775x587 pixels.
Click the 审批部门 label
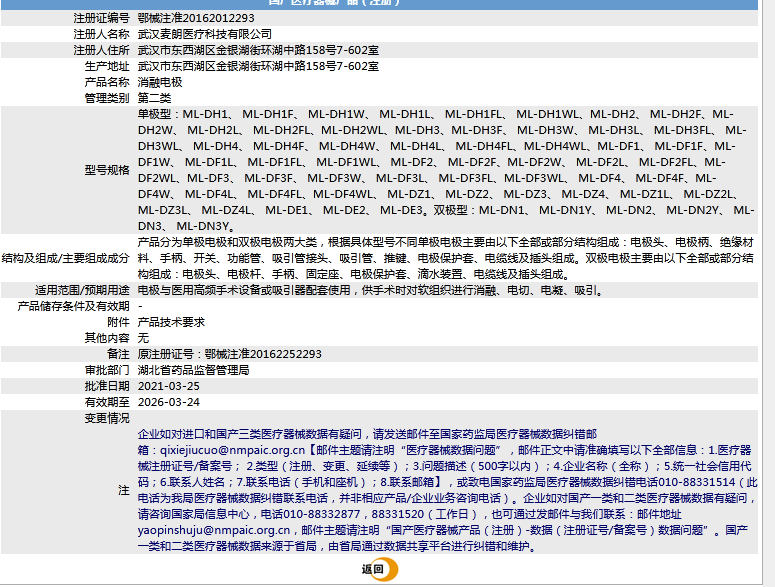click(x=107, y=370)
